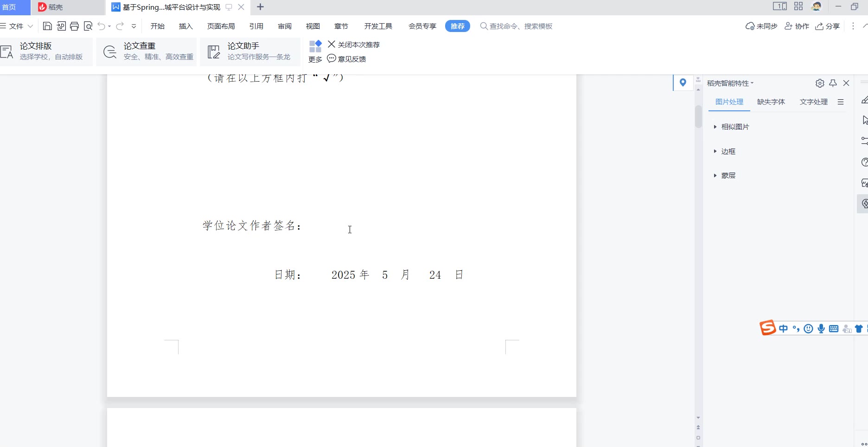The height and width of the screenshot is (447, 868).
Task: Click the help question mark sidebar icon
Action: pos(864,162)
